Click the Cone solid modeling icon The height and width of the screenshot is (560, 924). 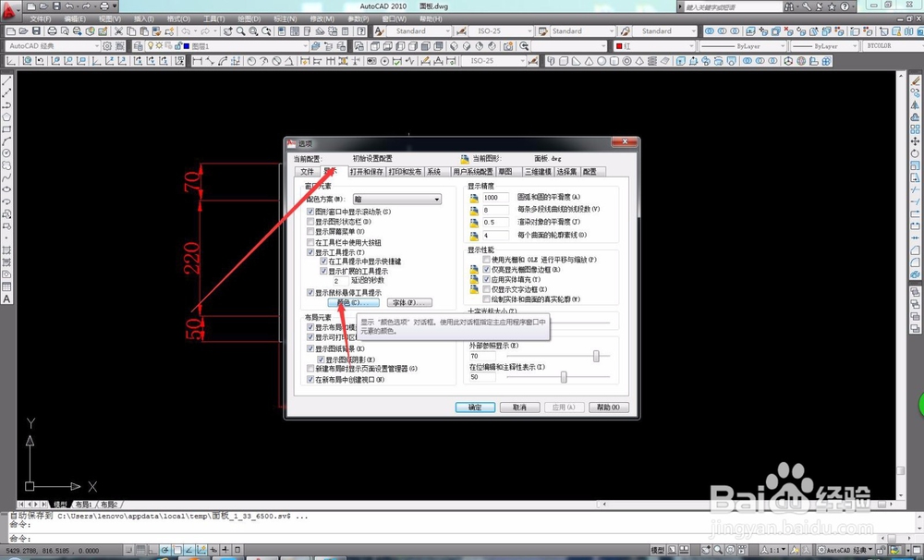pyautogui.click(x=589, y=61)
